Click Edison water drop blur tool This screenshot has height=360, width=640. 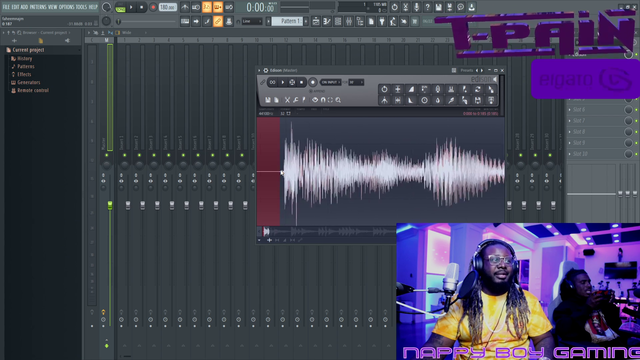pos(438,100)
